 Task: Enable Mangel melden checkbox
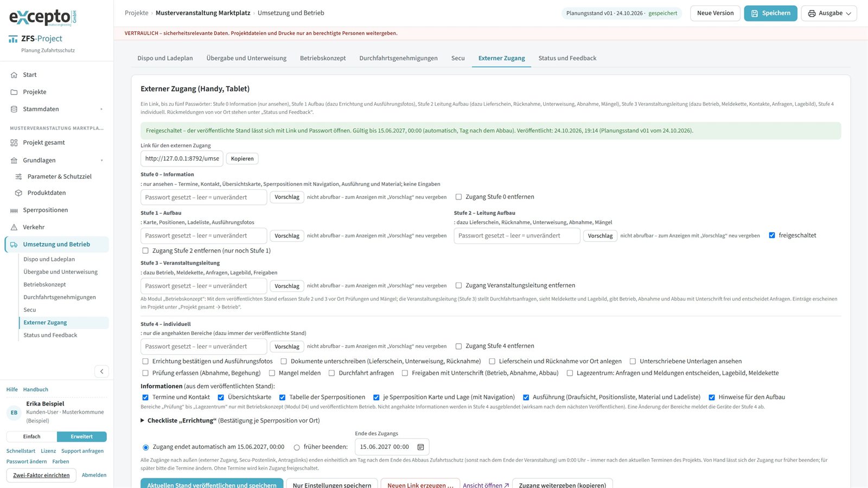point(271,373)
